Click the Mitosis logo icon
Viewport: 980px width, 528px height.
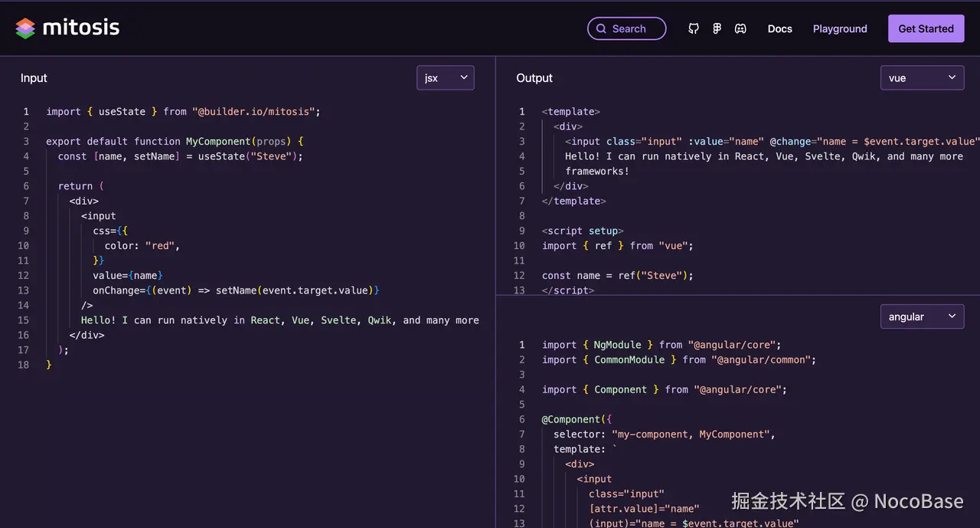[x=25, y=28]
